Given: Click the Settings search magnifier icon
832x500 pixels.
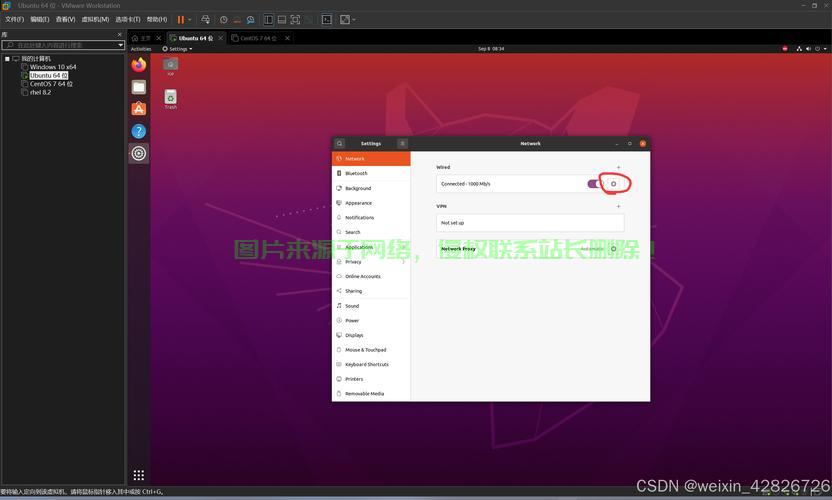Looking at the screenshot, I should (x=340, y=143).
